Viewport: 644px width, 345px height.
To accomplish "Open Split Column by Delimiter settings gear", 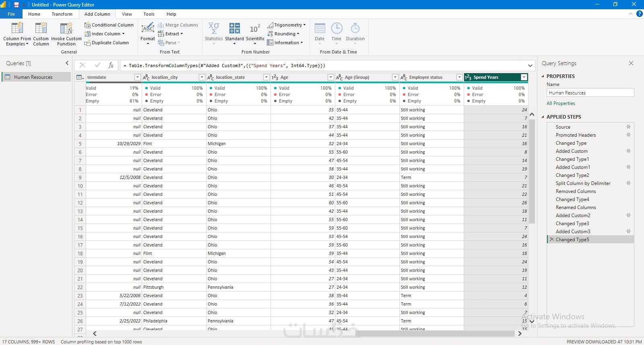I will pyautogui.click(x=628, y=183).
